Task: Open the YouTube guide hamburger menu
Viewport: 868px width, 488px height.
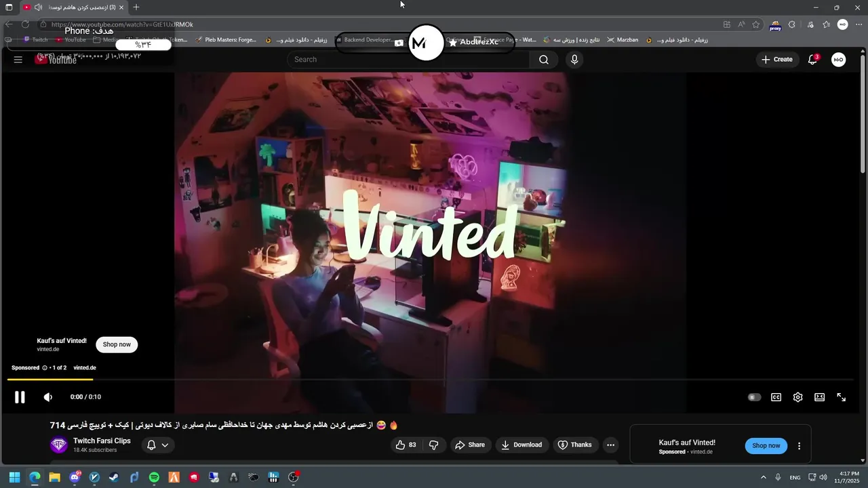Action: (18, 60)
